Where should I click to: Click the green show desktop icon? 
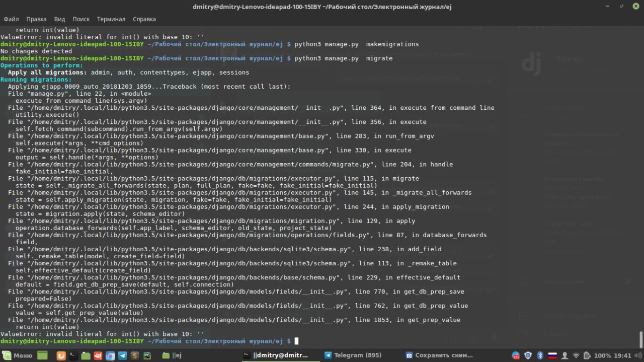click(x=42, y=355)
